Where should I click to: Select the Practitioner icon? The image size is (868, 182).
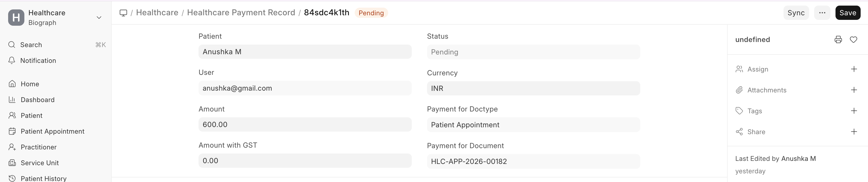(x=12, y=147)
